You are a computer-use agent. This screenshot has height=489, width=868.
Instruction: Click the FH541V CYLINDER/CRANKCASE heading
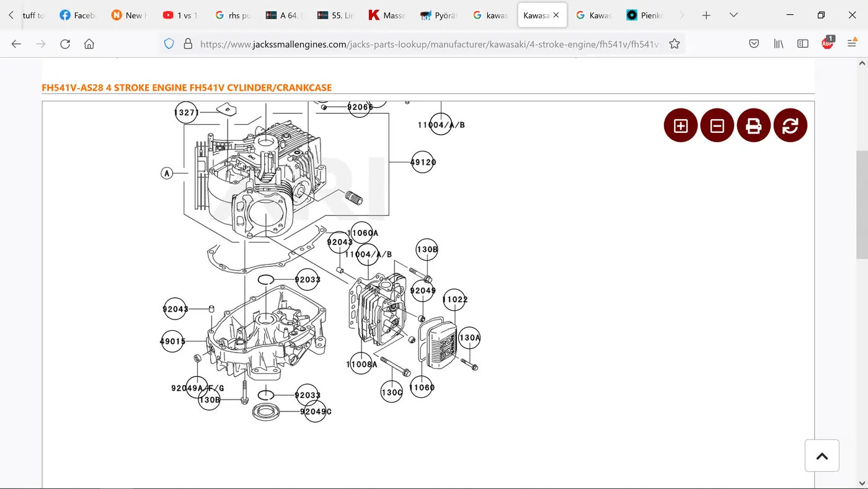pyautogui.click(x=187, y=87)
